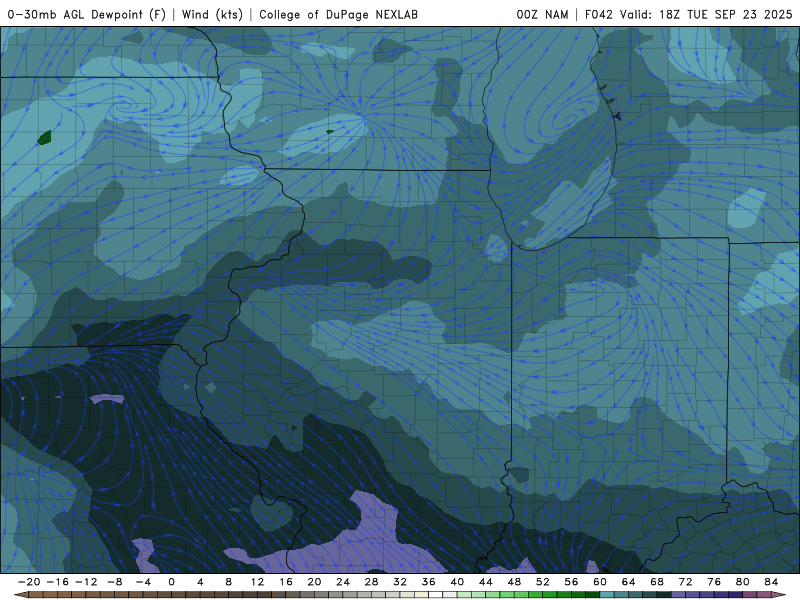Click the '00Z NAM' model run label
This screenshot has height=600, width=800.
pos(542,14)
